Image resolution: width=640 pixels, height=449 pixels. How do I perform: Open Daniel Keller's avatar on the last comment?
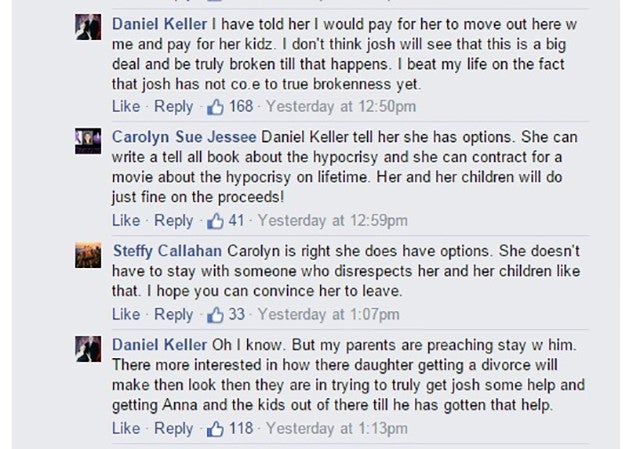click(89, 350)
